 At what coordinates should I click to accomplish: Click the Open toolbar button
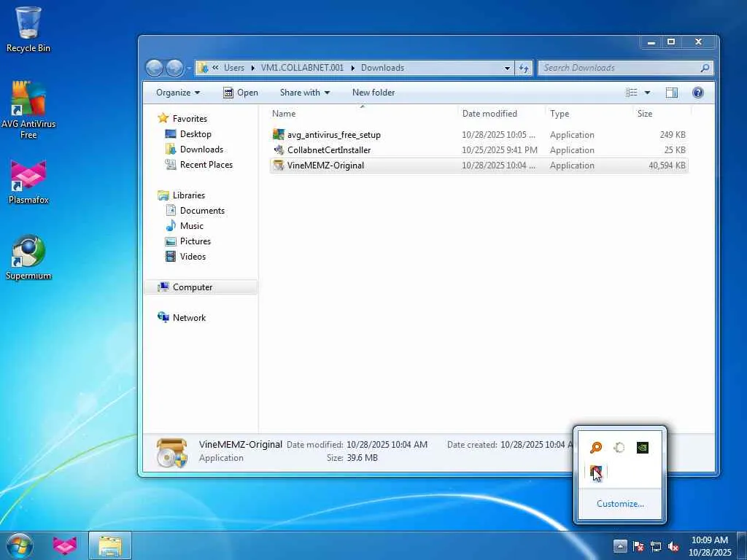click(241, 93)
